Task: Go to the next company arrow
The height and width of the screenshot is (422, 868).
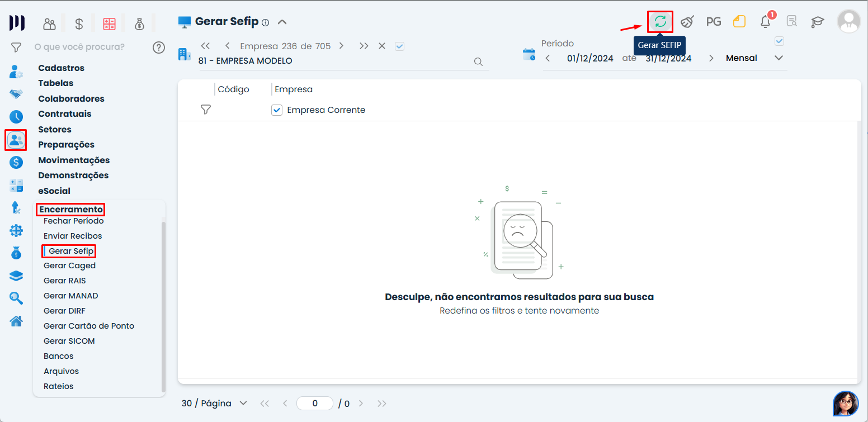Action: pyautogui.click(x=341, y=46)
